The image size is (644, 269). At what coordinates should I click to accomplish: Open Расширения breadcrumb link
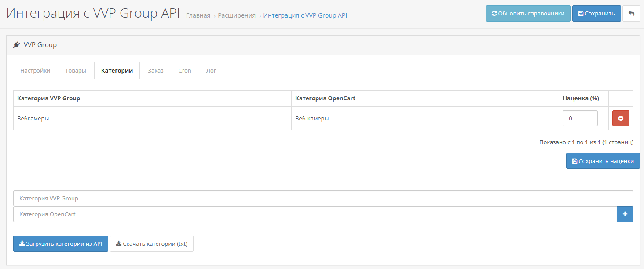(x=237, y=15)
